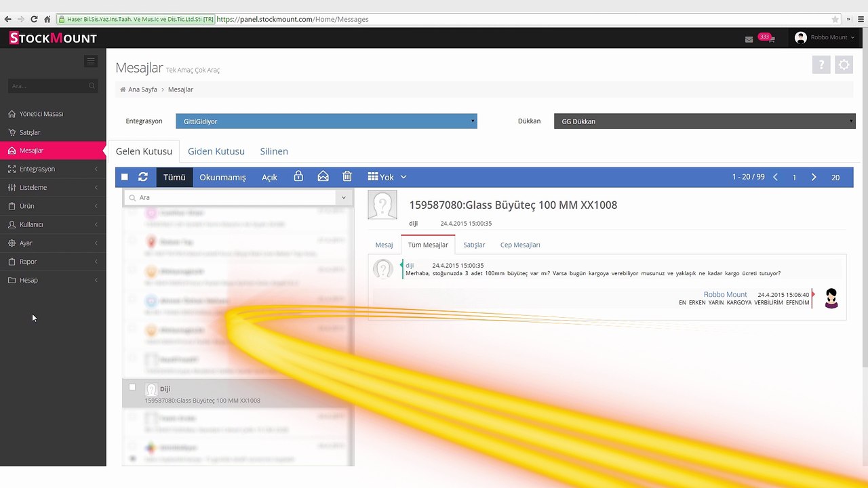Open the Dükkan dropdown showing GG Dükkan
This screenshot has height=488, width=868.
705,121
